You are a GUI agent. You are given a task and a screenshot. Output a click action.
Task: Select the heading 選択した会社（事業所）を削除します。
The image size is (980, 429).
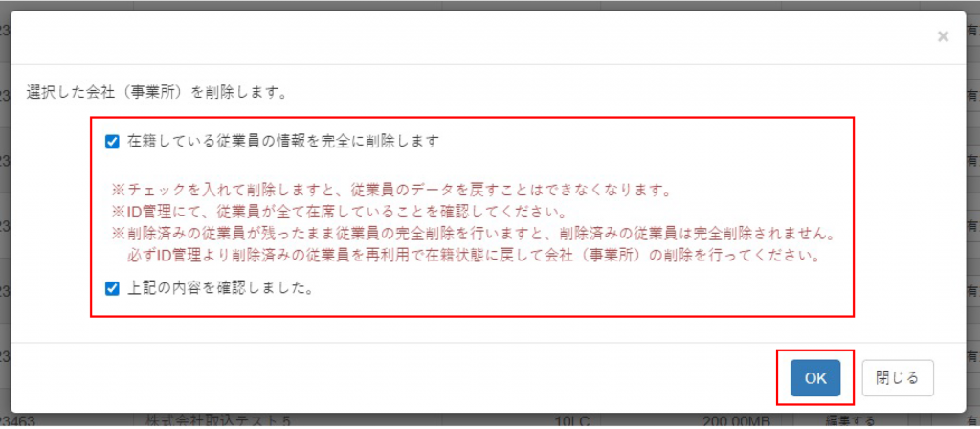157,93
